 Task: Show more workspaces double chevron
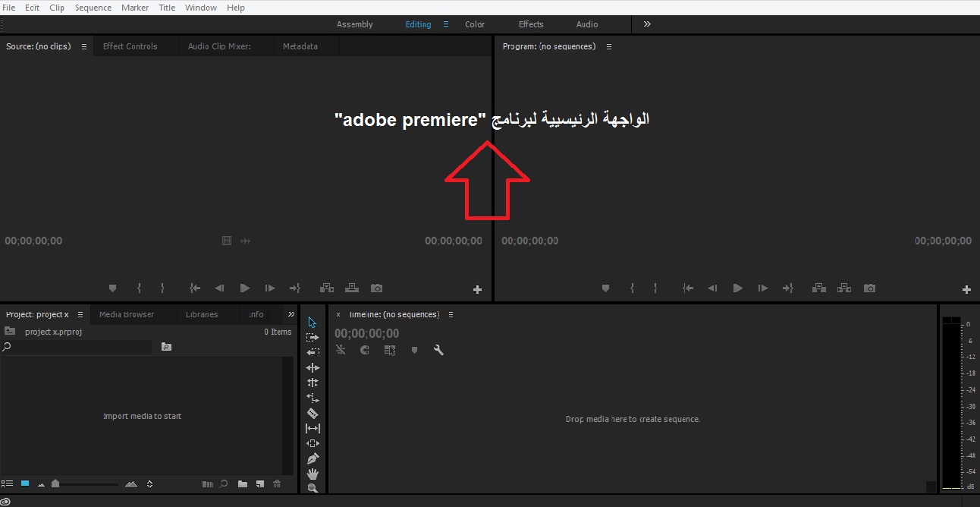tap(647, 24)
